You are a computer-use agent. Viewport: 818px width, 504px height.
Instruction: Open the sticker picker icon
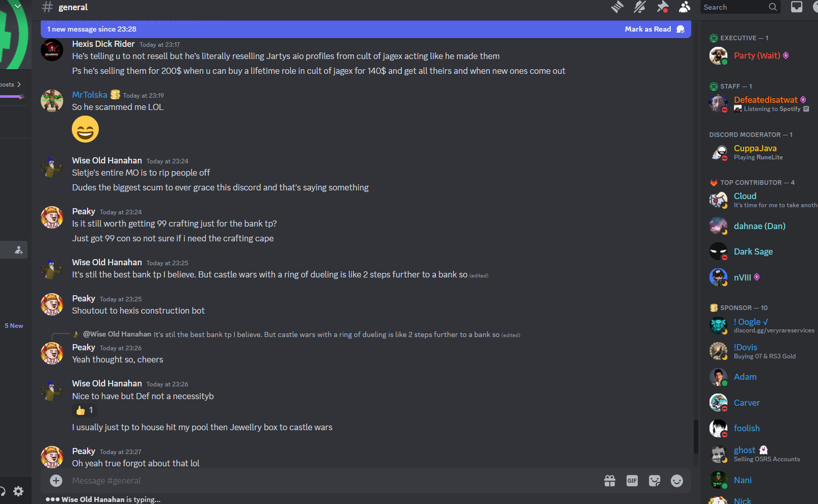click(655, 481)
